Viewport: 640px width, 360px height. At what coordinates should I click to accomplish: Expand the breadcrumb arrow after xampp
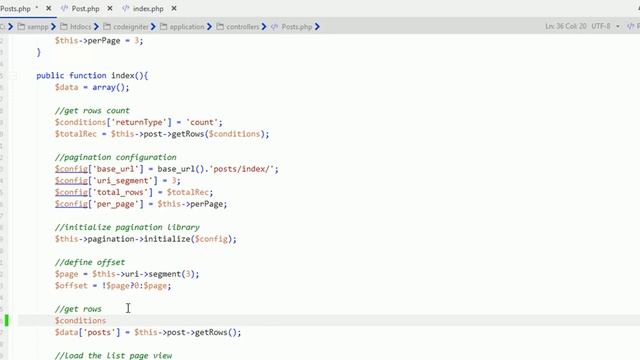pyautogui.click(x=53, y=27)
